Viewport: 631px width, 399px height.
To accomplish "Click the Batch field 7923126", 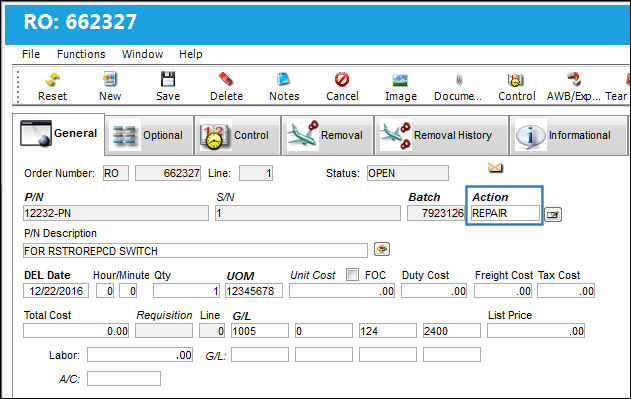I will (436, 213).
